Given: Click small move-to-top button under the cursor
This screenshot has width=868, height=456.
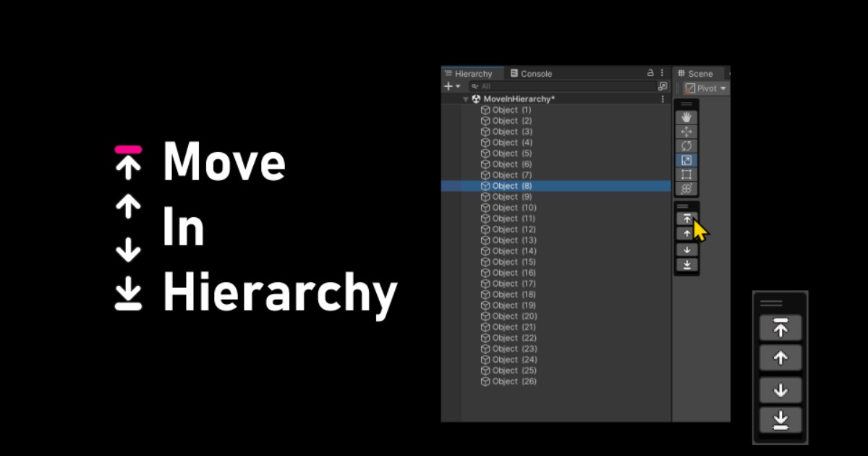Looking at the screenshot, I should pos(686,219).
